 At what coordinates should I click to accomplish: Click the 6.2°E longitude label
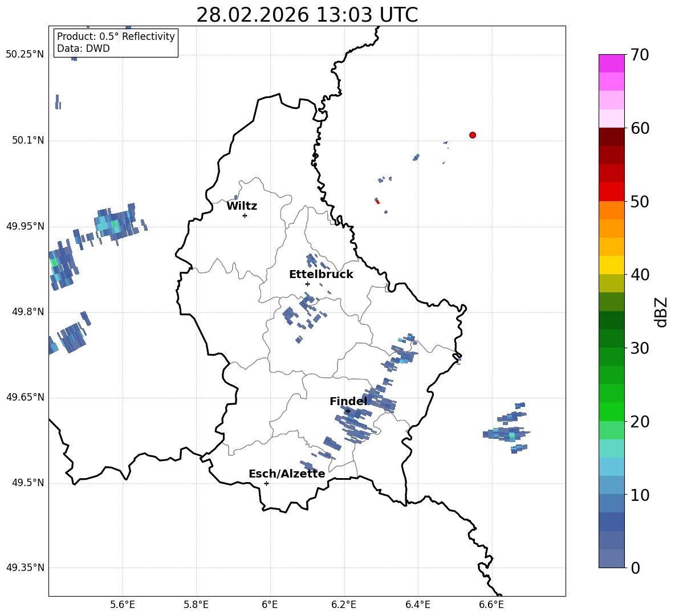[x=344, y=605]
